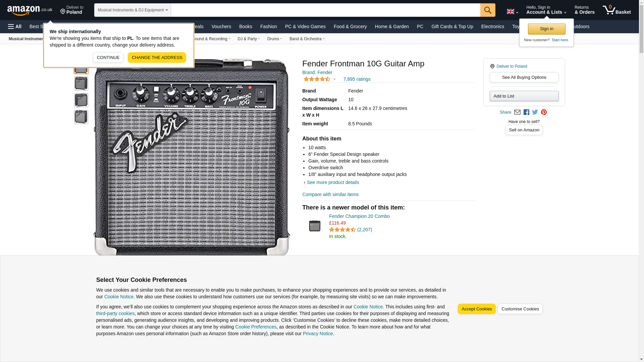Open the language flag selector
The width and height of the screenshot is (644, 362).
click(512, 12)
